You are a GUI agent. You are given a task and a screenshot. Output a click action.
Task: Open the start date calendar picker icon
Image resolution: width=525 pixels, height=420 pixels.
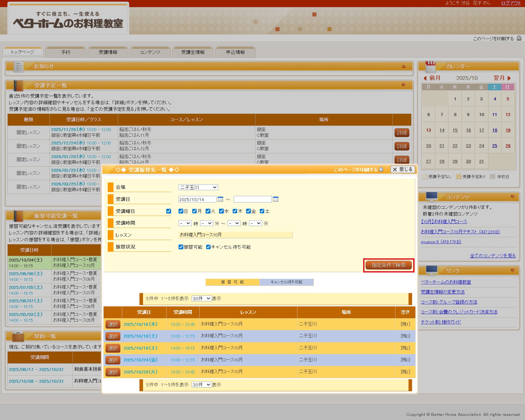point(220,199)
